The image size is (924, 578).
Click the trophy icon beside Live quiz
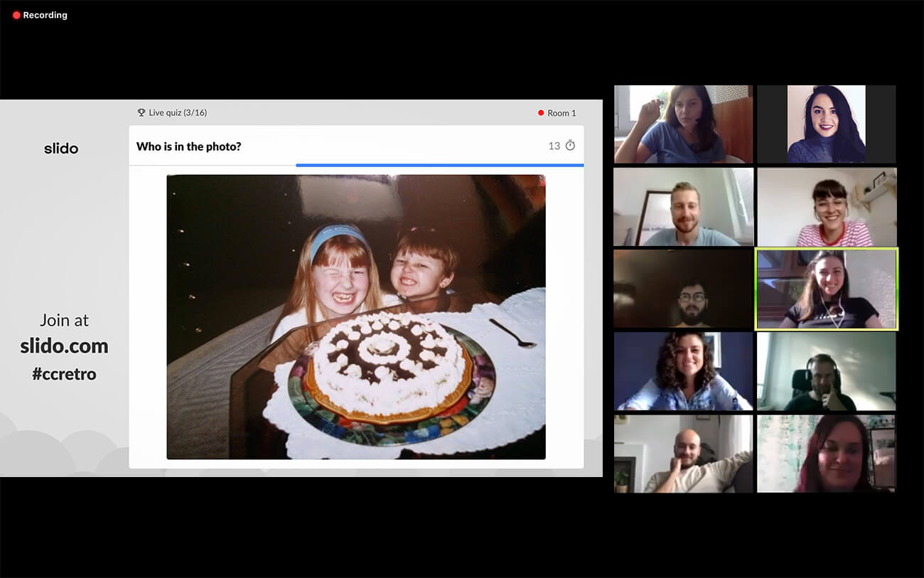click(141, 112)
